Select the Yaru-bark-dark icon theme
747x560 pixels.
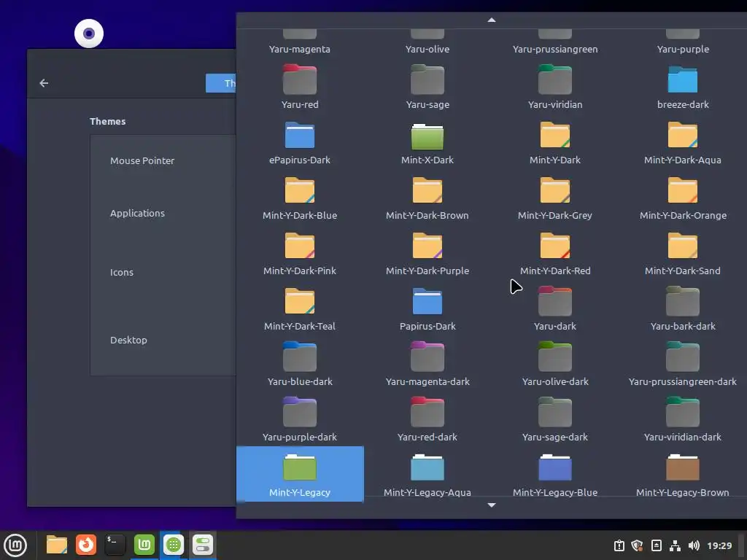point(683,308)
